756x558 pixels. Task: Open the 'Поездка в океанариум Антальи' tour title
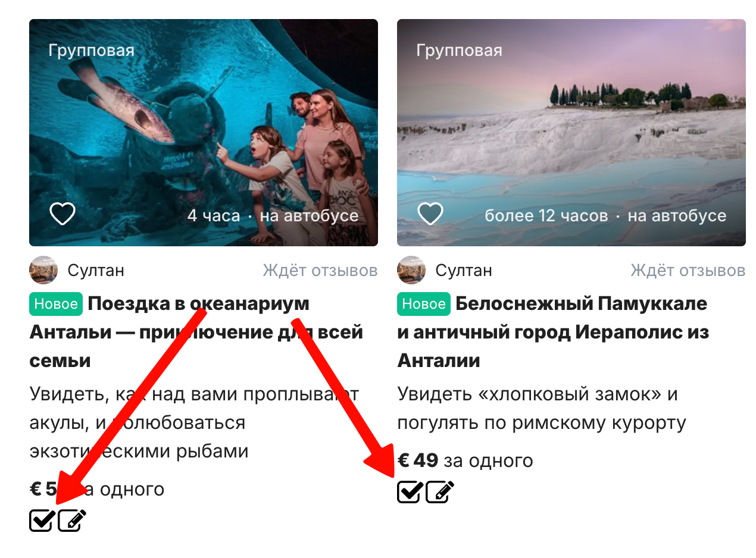pos(196,332)
